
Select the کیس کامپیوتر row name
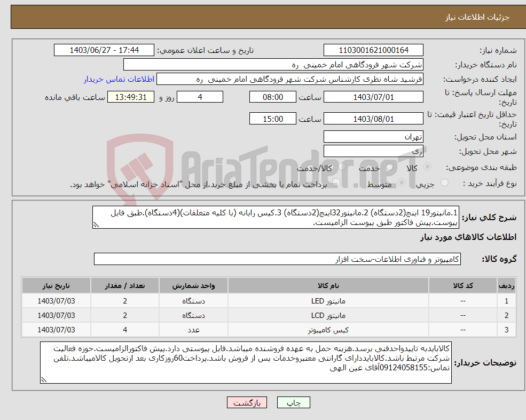328,330
